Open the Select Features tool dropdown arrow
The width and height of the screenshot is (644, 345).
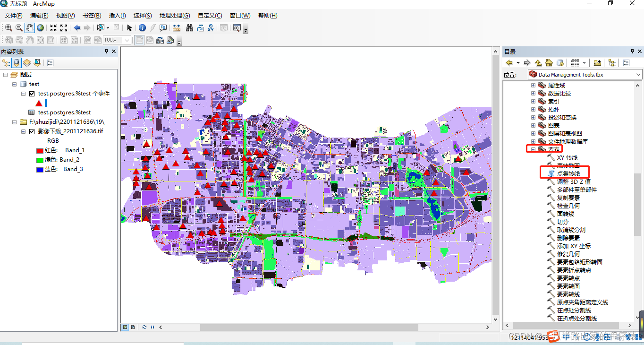108,28
